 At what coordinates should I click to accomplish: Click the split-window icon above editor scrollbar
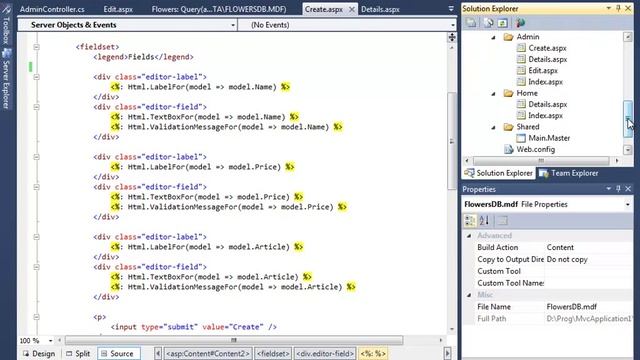pyautogui.click(x=452, y=38)
